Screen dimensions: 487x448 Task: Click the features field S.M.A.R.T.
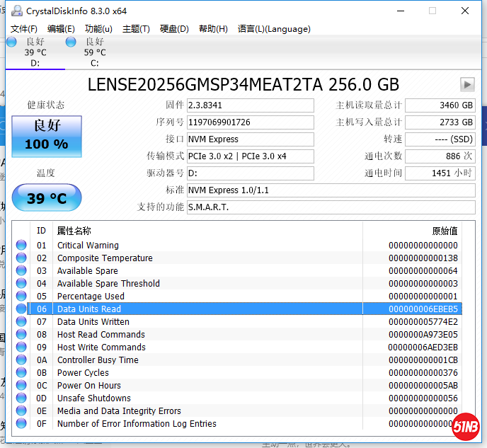coord(331,207)
